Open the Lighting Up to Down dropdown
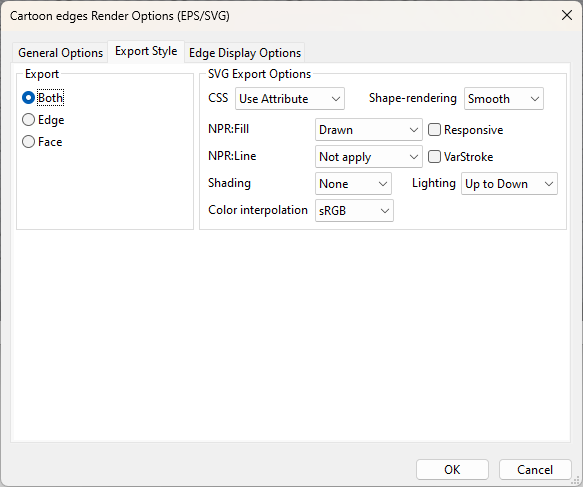The image size is (583, 487). (509, 184)
